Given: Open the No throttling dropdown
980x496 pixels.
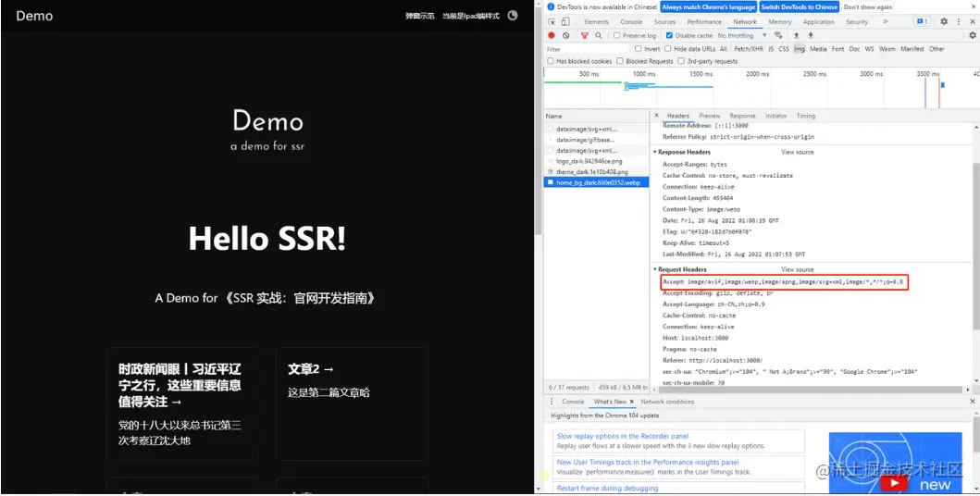Looking at the screenshot, I should tap(742, 35).
